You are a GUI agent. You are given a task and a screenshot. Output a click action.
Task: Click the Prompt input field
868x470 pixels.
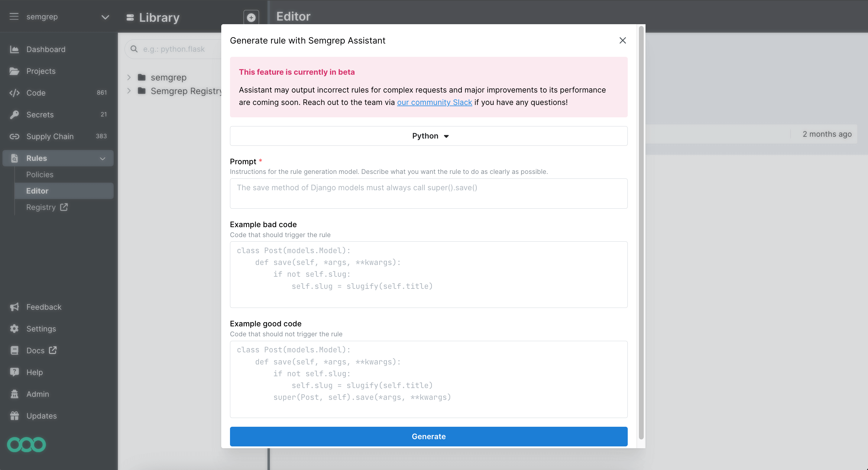(x=429, y=193)
